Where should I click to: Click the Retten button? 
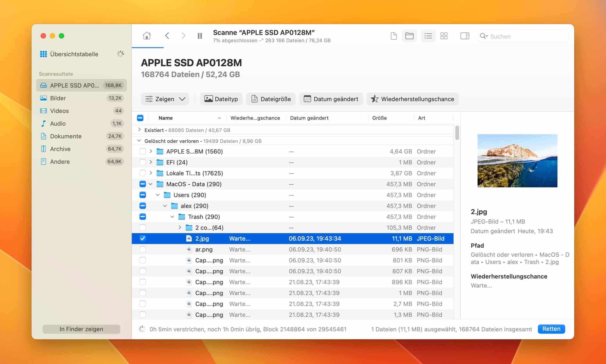pyautogui.click(x=551, y=329)
